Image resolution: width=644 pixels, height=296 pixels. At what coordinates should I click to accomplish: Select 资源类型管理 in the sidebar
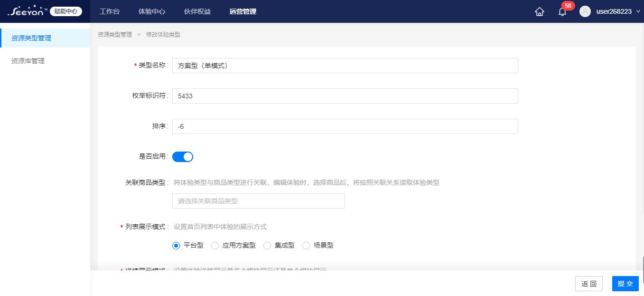(x=45, y=38)
